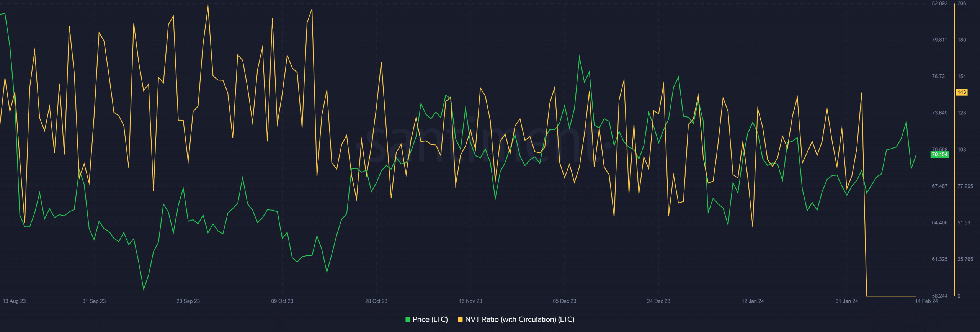The width and height of the screenshot is (980, 332).
Task: Click the yellow NVT Ratio legend swatch
Action: point(460,319)
